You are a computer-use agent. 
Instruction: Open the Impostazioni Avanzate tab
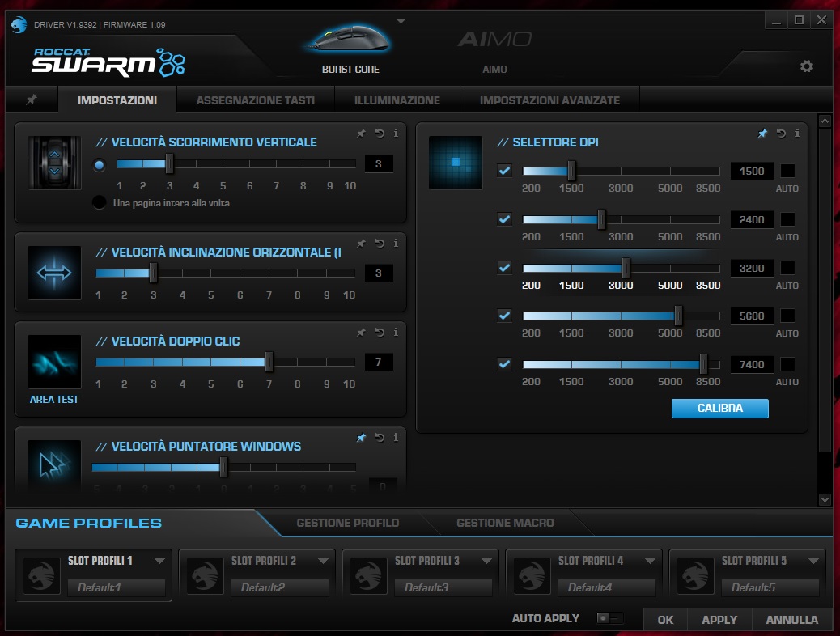pos(549,100)
